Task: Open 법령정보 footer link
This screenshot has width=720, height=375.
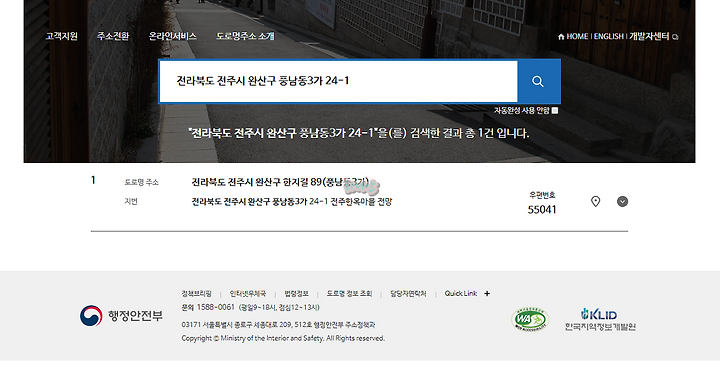Action: (x=297, y=294)
